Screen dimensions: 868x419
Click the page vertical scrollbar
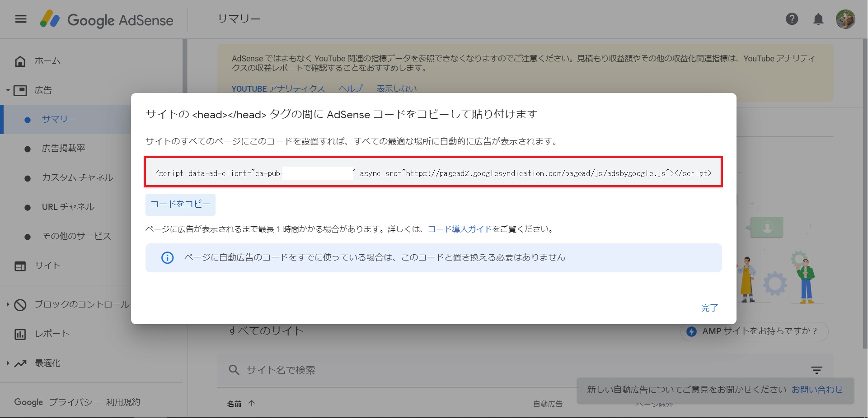click(865, 194)
